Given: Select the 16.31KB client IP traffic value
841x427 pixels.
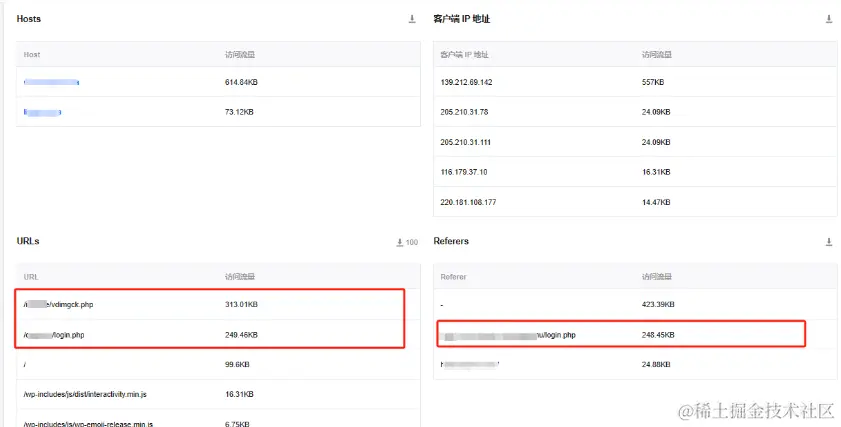Looking at the screenshot, I should 656,172.
